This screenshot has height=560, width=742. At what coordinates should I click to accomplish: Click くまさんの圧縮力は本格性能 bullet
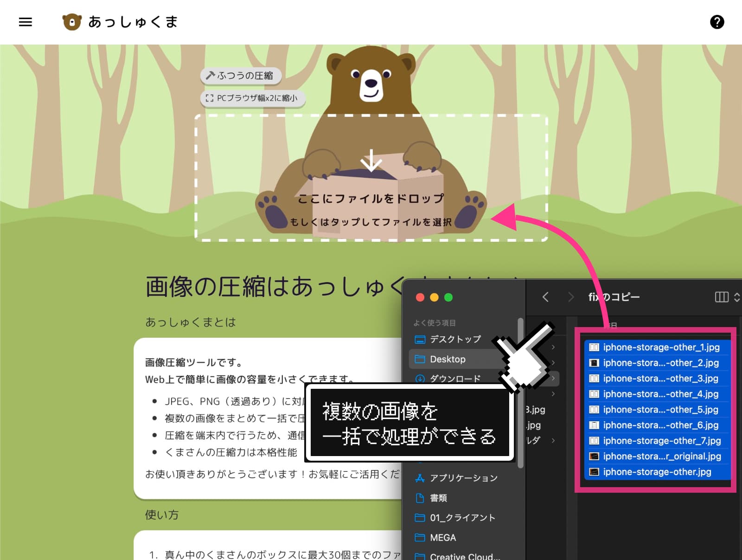231,452
